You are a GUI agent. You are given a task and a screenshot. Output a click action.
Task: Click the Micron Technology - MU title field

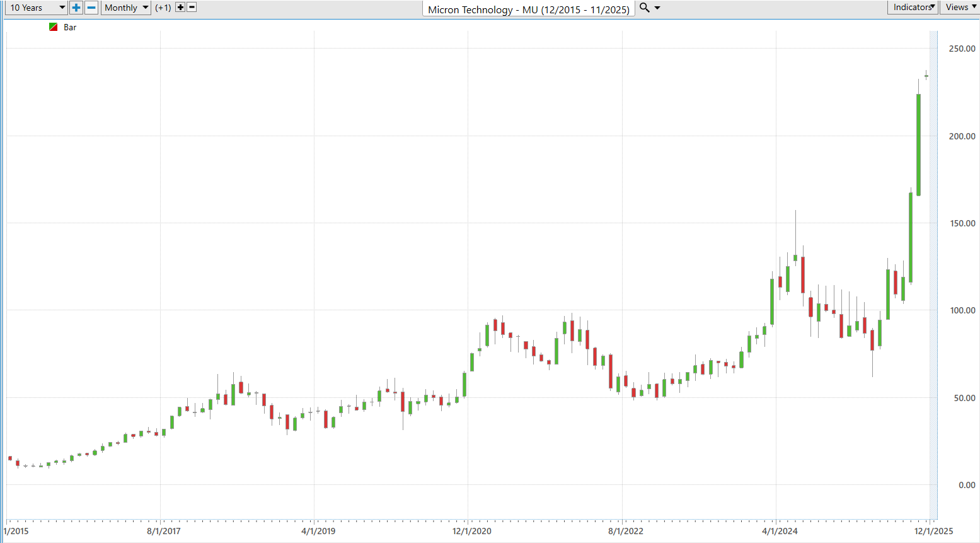(x=528, y=9)
